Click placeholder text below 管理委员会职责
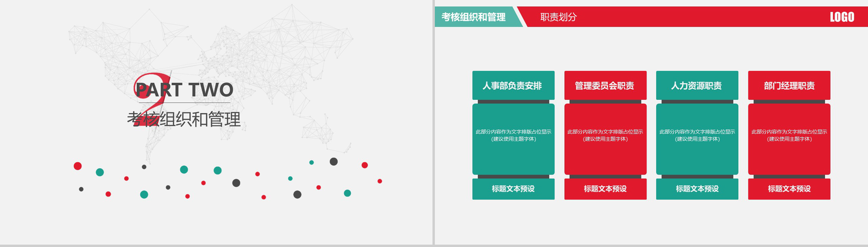Screen dimensions: 868x247 605,135
